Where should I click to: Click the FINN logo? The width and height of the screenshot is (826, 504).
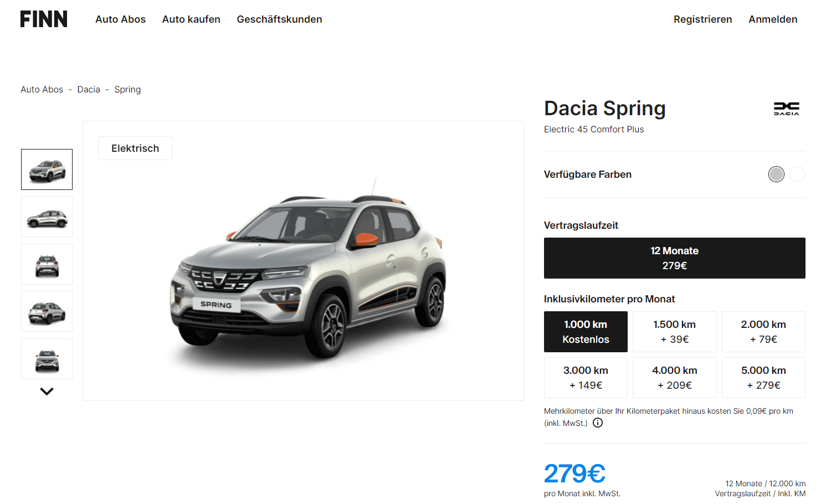pos(44,19)
